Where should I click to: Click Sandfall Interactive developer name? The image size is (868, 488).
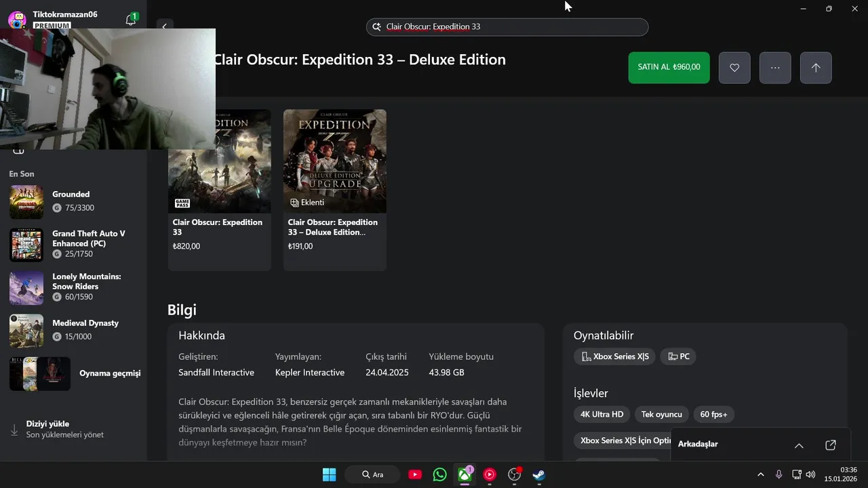[216, 372]
